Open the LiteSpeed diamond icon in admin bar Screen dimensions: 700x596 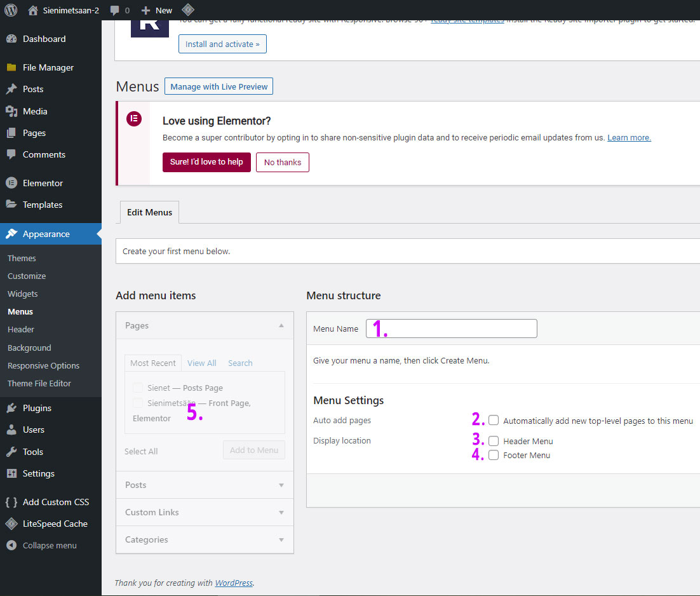(188, 10)
